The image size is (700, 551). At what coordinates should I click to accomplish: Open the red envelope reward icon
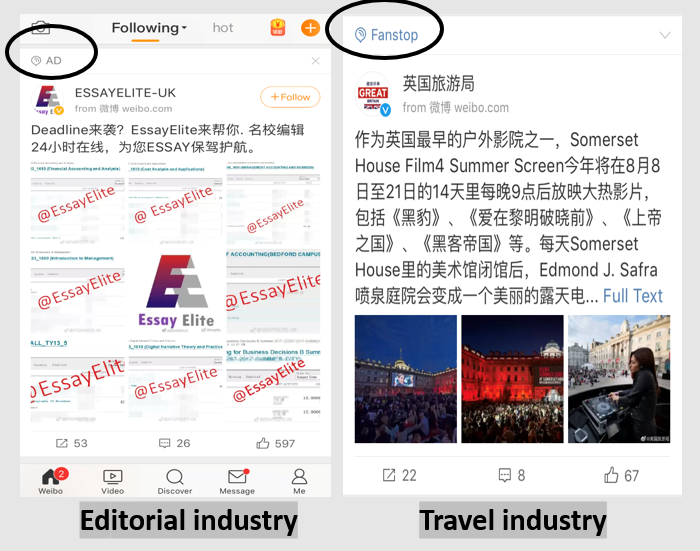tap(277, 28)
